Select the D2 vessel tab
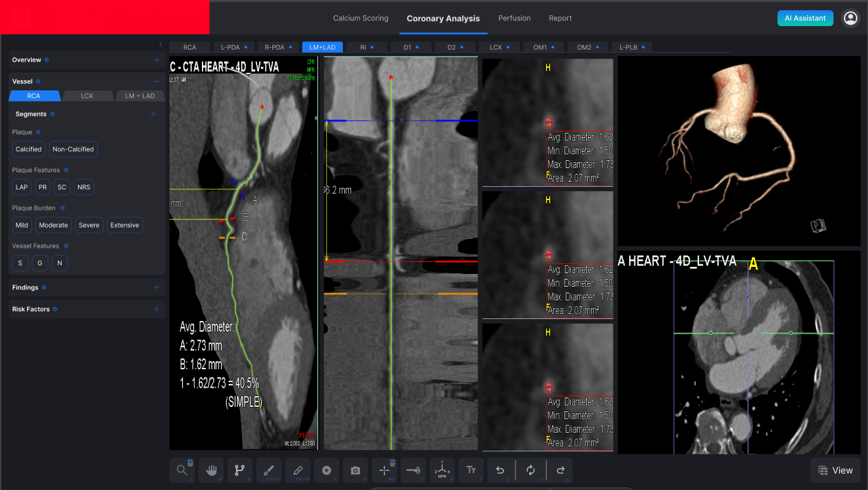The width and height of the screenshot is (868, 490). tap(455, 47)
